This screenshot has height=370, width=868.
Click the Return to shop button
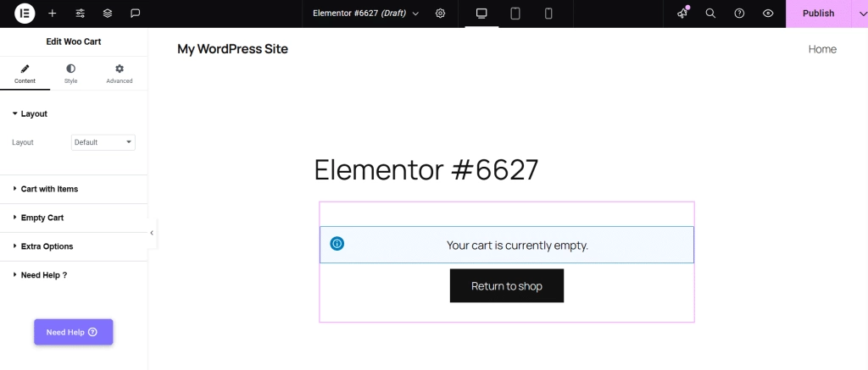506,286
